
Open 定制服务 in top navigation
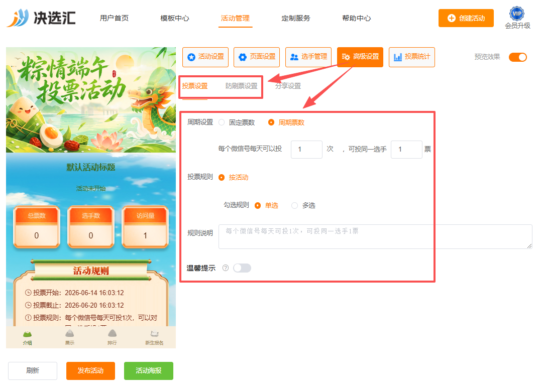[296, 18]
